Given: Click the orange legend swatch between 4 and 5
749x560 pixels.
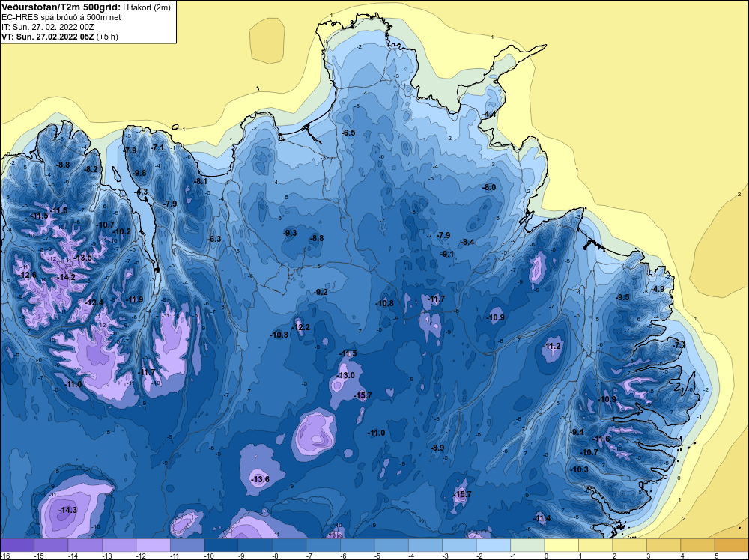Looking at the screenshot, I should 698,545.
